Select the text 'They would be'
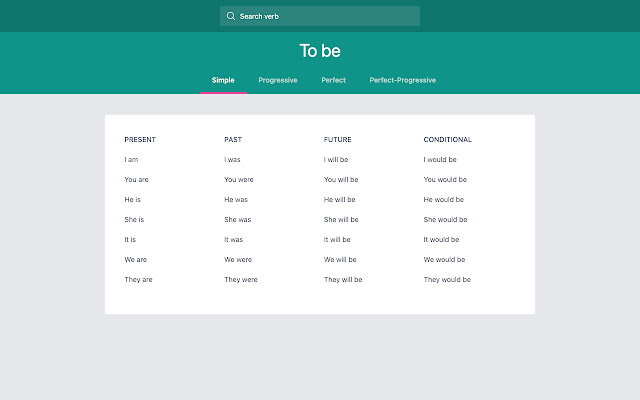The width and height of the screenshot is (640, 400). 447,280
